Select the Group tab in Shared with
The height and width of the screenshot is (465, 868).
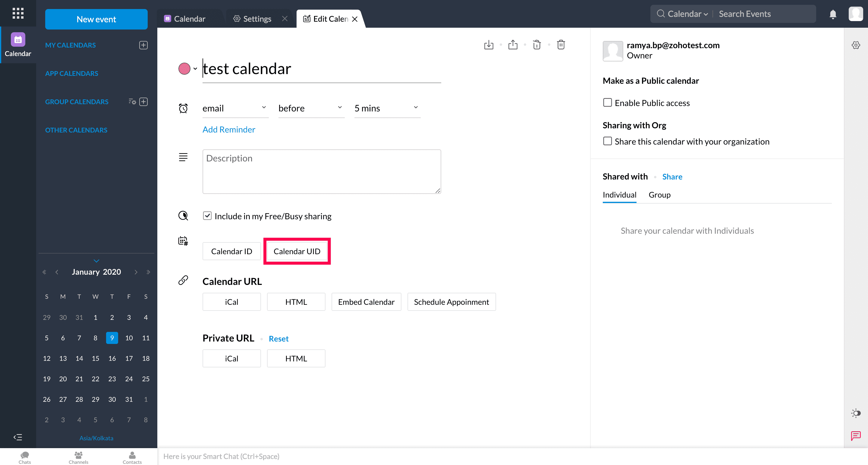coord(659,195)
